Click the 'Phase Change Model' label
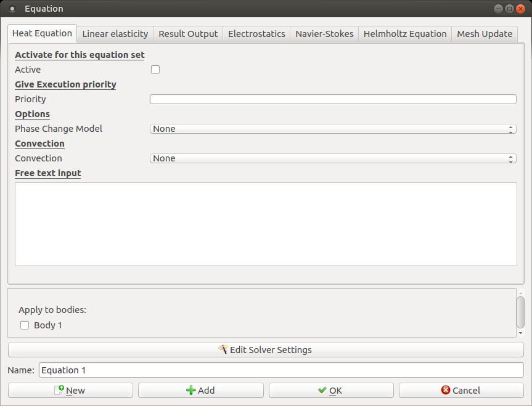Viewport: 532px width, 406px height. [59, 129]
